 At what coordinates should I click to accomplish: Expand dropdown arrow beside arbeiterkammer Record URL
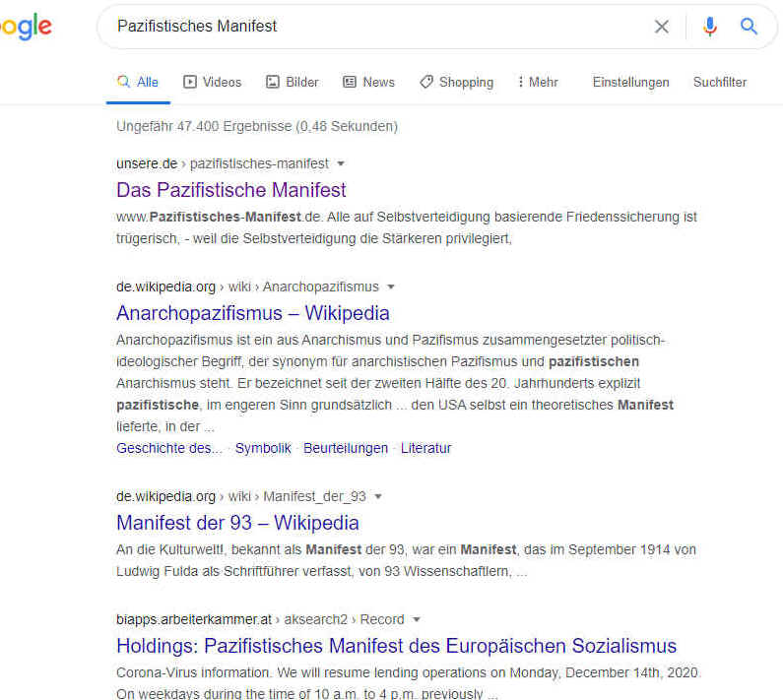pos(416,619)
